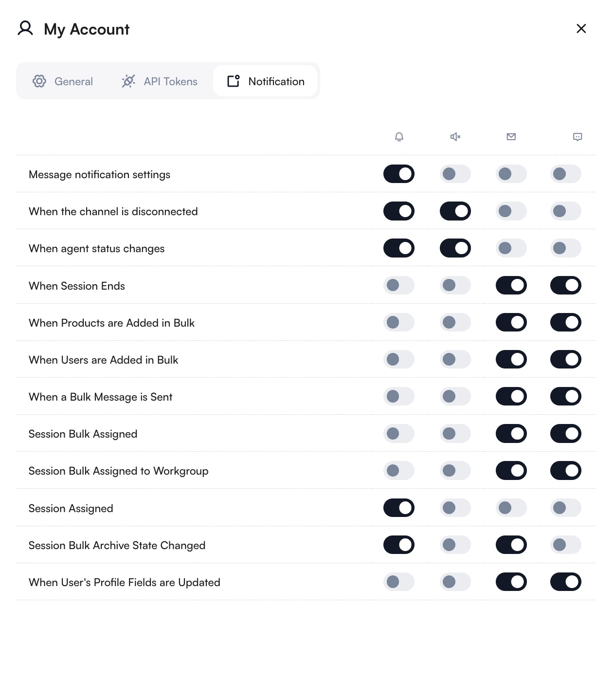Disable email for User's Profile Fields Updated

point(511,582)
